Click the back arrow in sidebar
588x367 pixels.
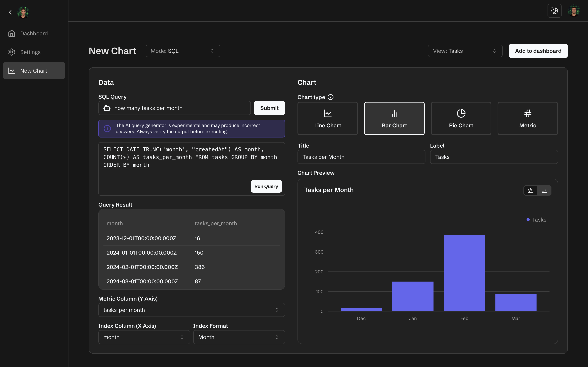point(10,12)
